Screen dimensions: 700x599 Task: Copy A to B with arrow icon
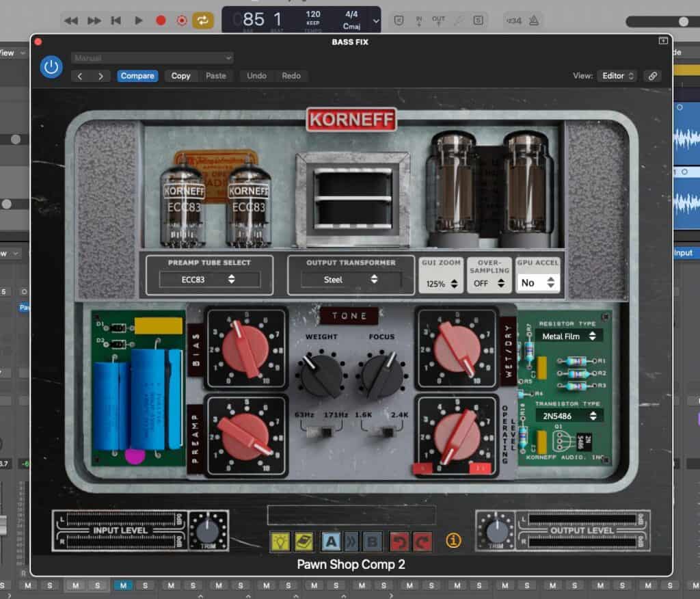click(x=351, y=542)
